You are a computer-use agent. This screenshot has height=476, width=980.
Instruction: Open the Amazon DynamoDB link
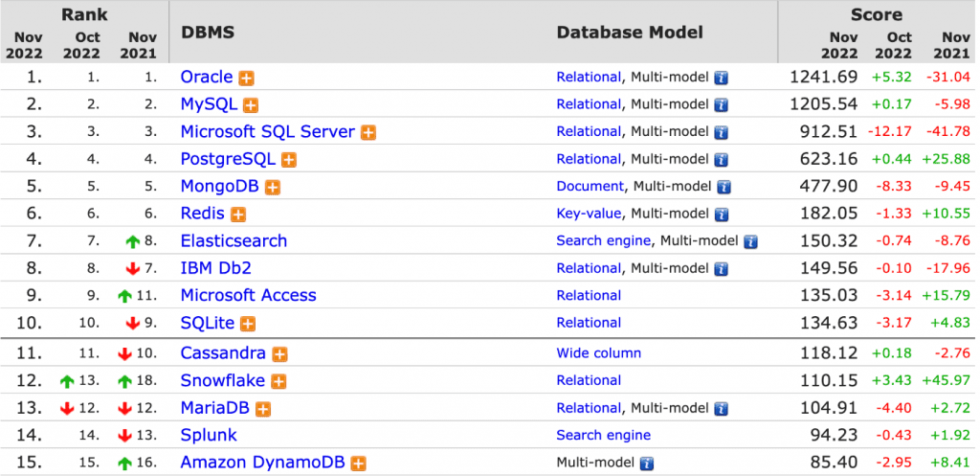[x=262, y=463]
